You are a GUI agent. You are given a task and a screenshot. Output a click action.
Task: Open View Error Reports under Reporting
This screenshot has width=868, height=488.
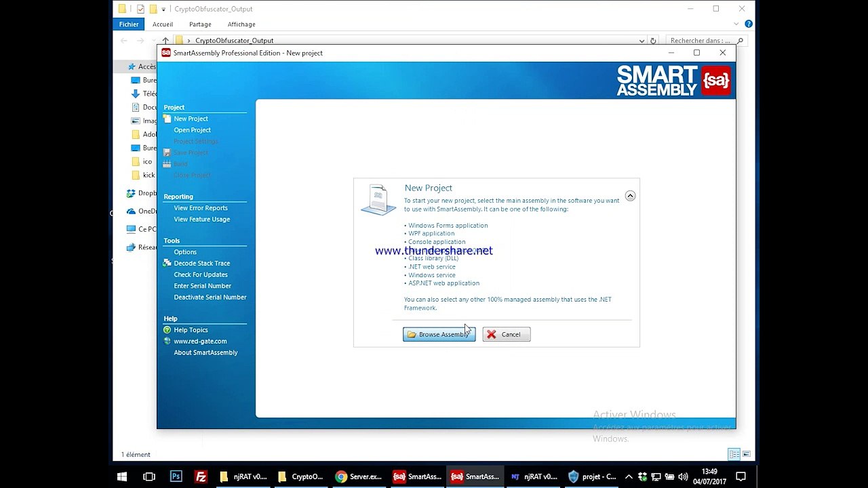tap(201, 208)
